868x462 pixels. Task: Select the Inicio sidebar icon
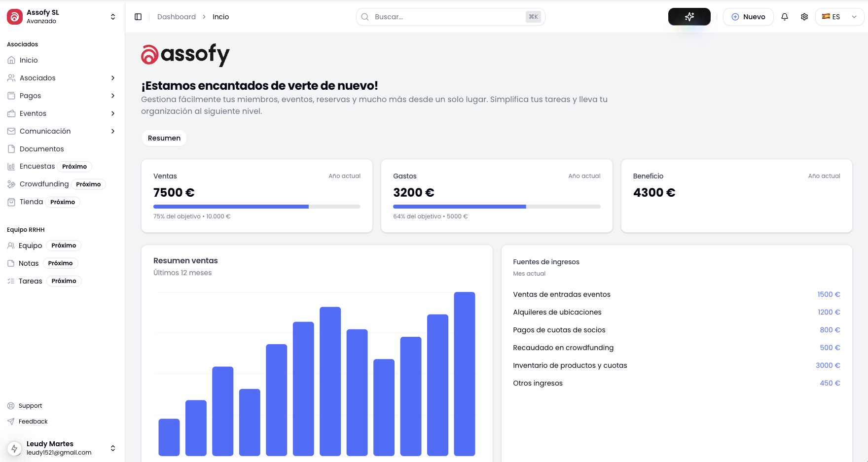coord(11,60)
